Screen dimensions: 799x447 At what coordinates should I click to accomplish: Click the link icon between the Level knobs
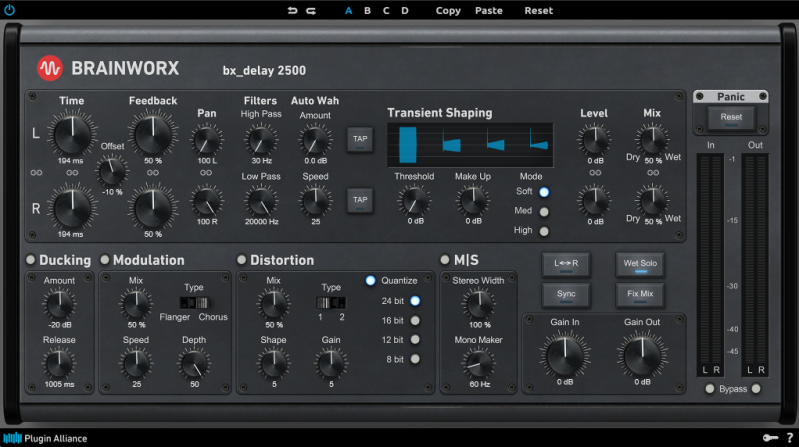pos(595,172)
